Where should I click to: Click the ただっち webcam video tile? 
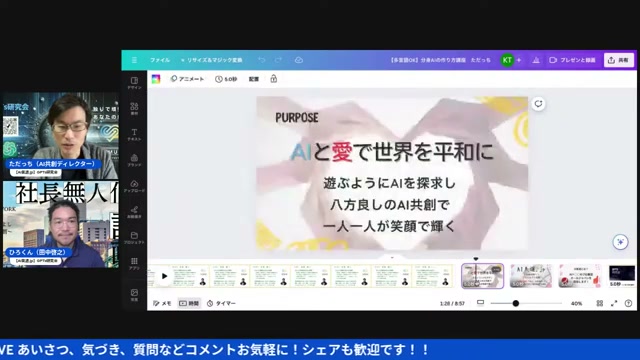pyautogui.click(x=60, y=136)
